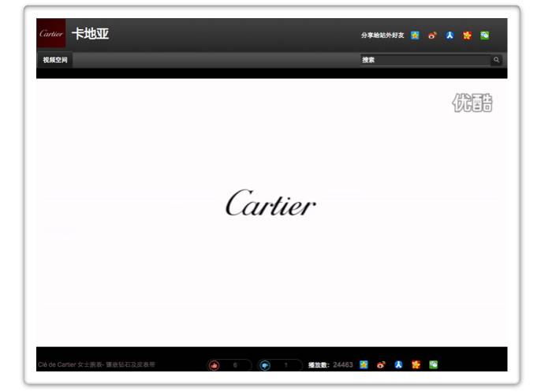Click the 分享给站外好友 label

point(382,35)
